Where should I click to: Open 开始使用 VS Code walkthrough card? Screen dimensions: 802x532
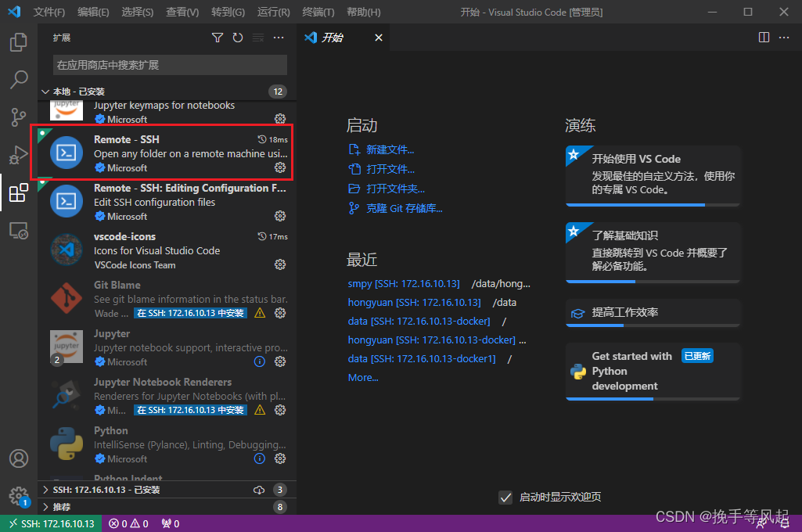point(653,176)
